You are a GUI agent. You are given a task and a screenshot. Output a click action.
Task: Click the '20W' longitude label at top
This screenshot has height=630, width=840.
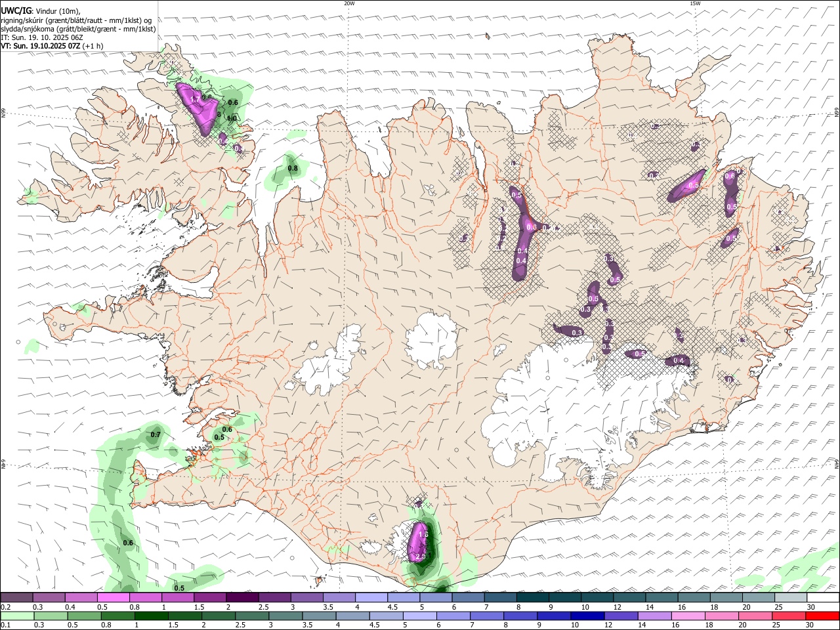point(349,3)
